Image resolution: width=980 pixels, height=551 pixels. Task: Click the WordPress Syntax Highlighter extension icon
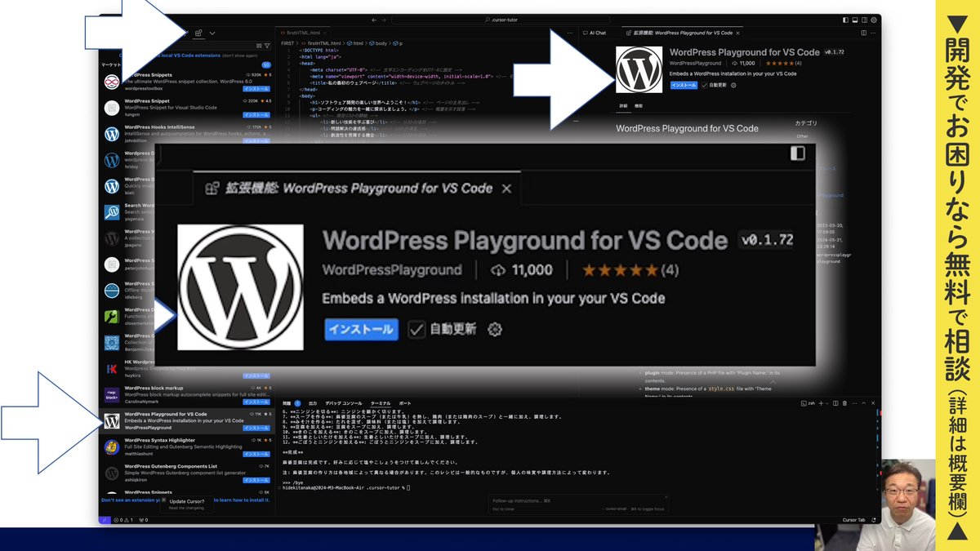112,447
